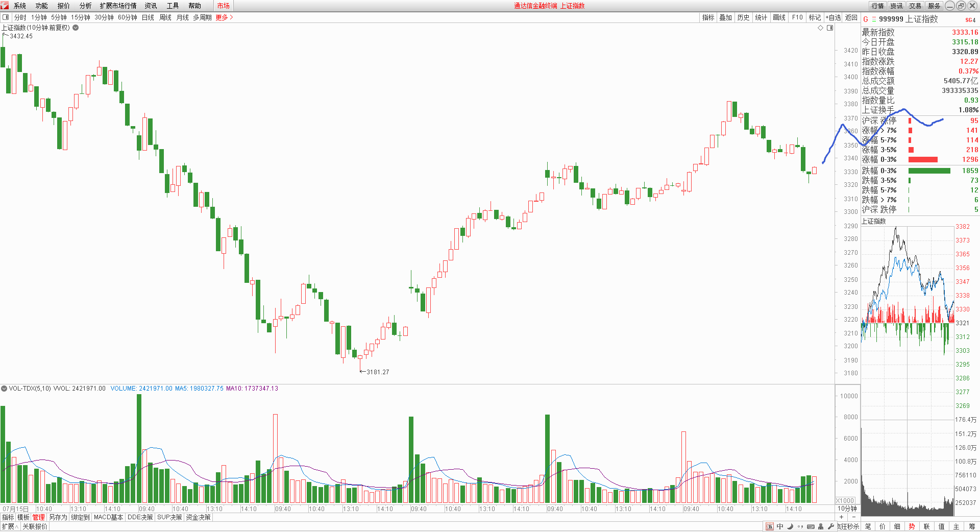Click the diamond marker icon above the chart
980x532 pixels.
tap(821, 28)
